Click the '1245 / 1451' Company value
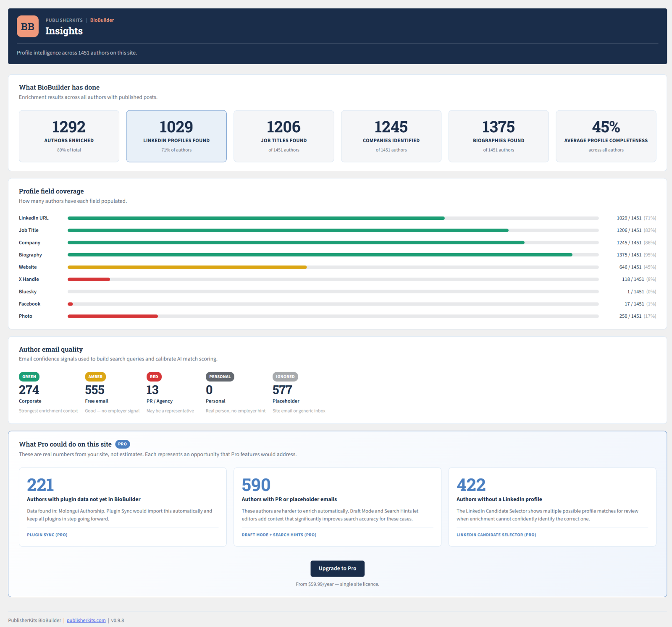Viewport: 672px width, 627px height. tap(629, 243)
